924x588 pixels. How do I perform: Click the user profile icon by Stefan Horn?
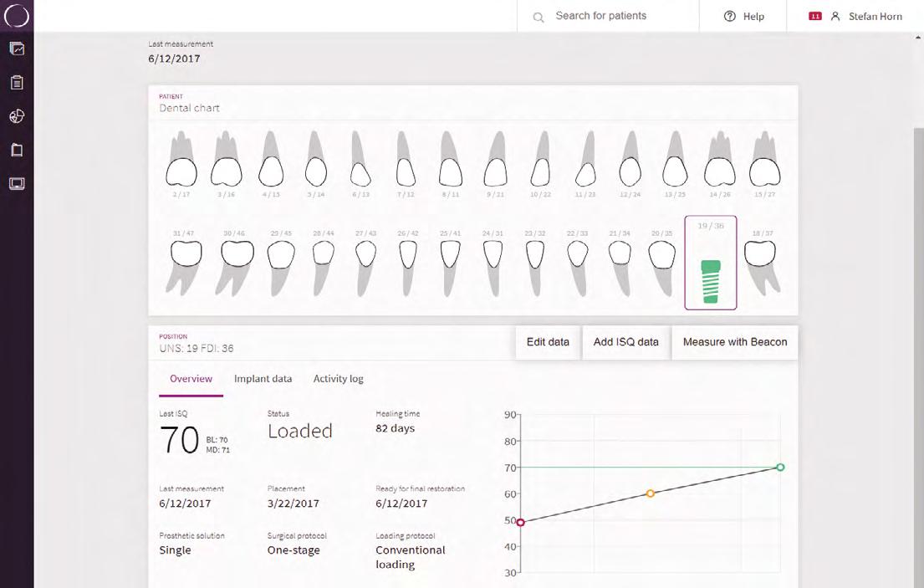click(x=835, y=17)
